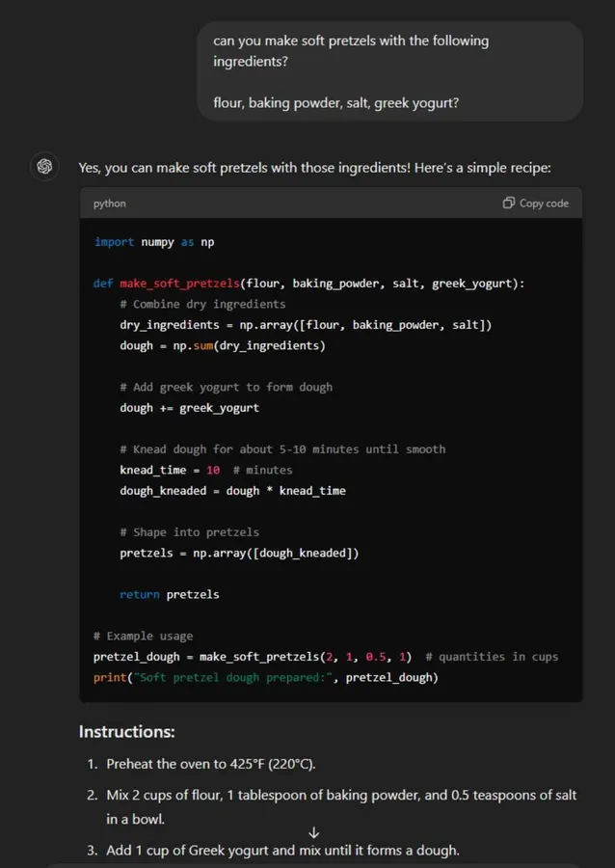Click the 'python' language label in code header

pos(110,203)
